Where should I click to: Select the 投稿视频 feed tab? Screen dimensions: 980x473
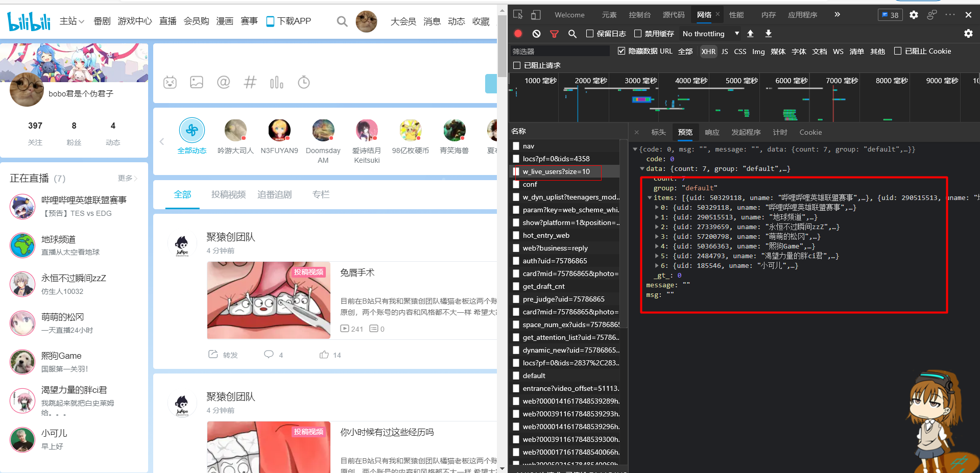tap(228, 194)
